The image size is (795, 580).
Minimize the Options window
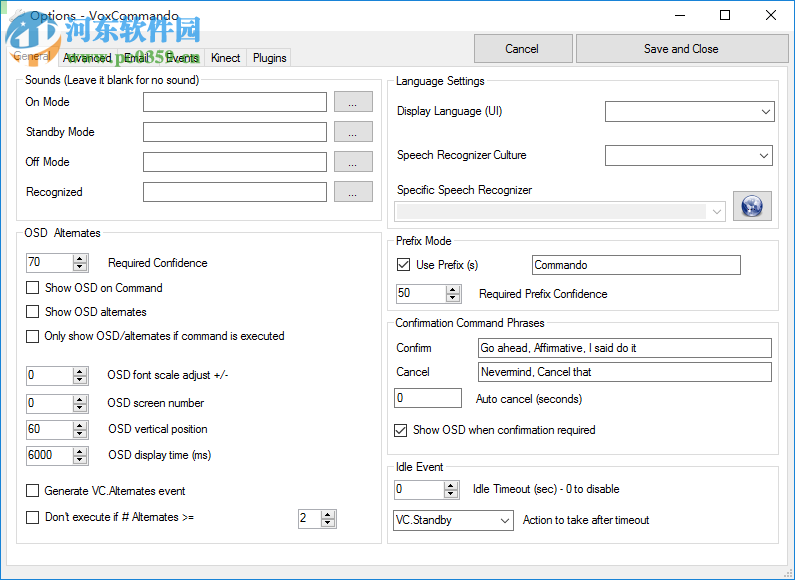pyautogui.click(x=680, y=15)
